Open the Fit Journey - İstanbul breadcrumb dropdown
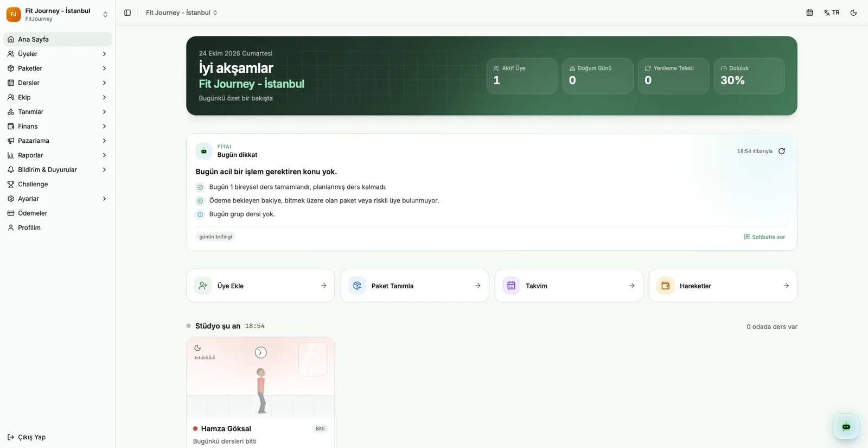 182,12
